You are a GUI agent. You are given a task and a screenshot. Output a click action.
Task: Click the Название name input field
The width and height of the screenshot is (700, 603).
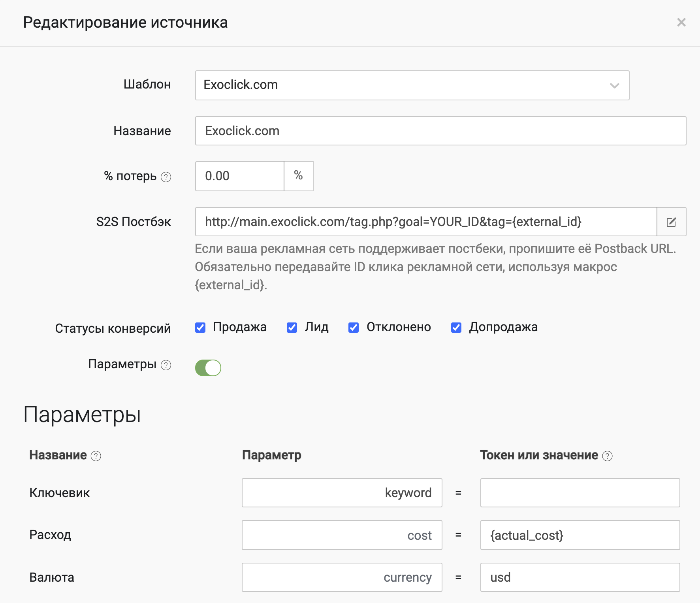(x=440, y=131)
